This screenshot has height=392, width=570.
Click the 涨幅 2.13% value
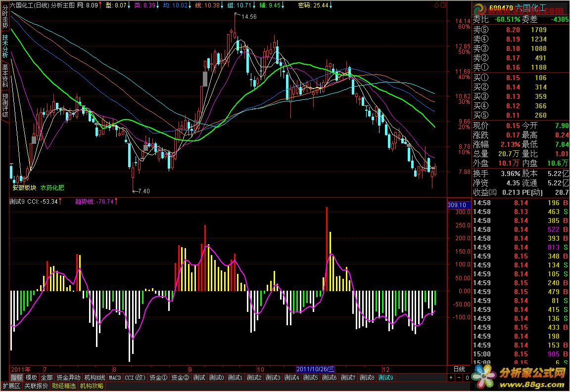511,145
